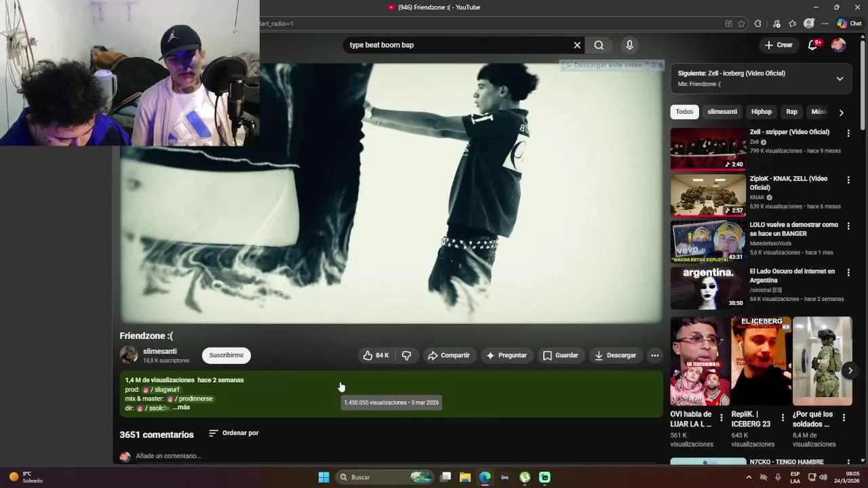
Task: Open slimesanti channel name link
Action: tap(160, 351)
